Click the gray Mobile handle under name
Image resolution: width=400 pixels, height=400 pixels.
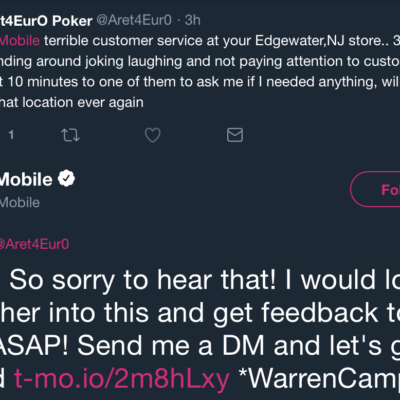tap(20, 202)
